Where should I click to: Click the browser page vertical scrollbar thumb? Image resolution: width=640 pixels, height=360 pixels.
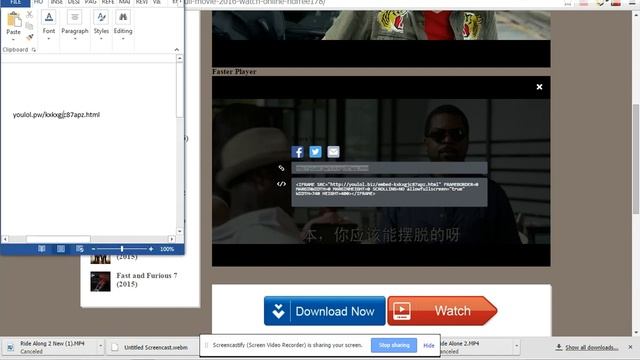pos(636,158)
